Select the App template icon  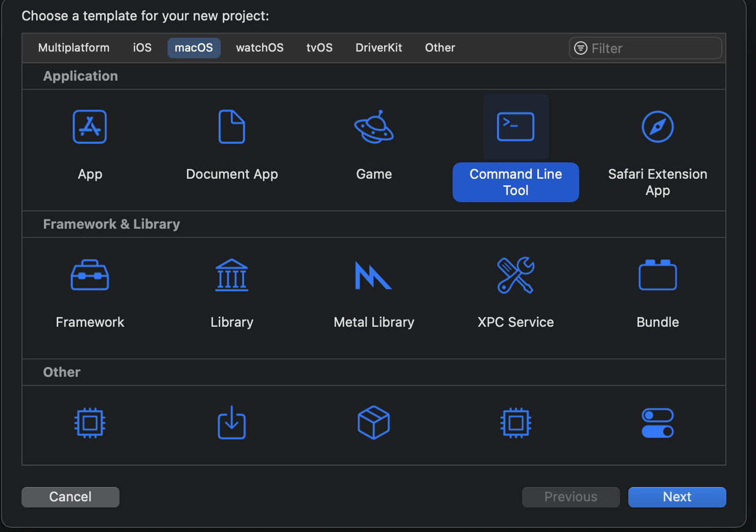point(90,127)
